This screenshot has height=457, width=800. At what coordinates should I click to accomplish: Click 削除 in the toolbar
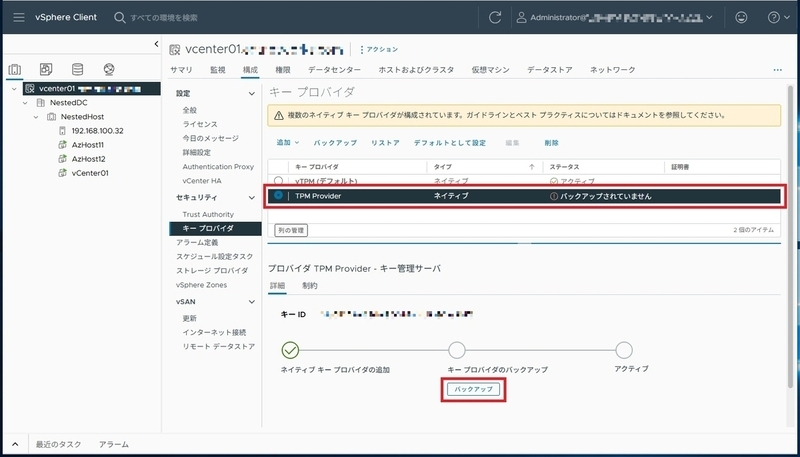coord(552,143)
